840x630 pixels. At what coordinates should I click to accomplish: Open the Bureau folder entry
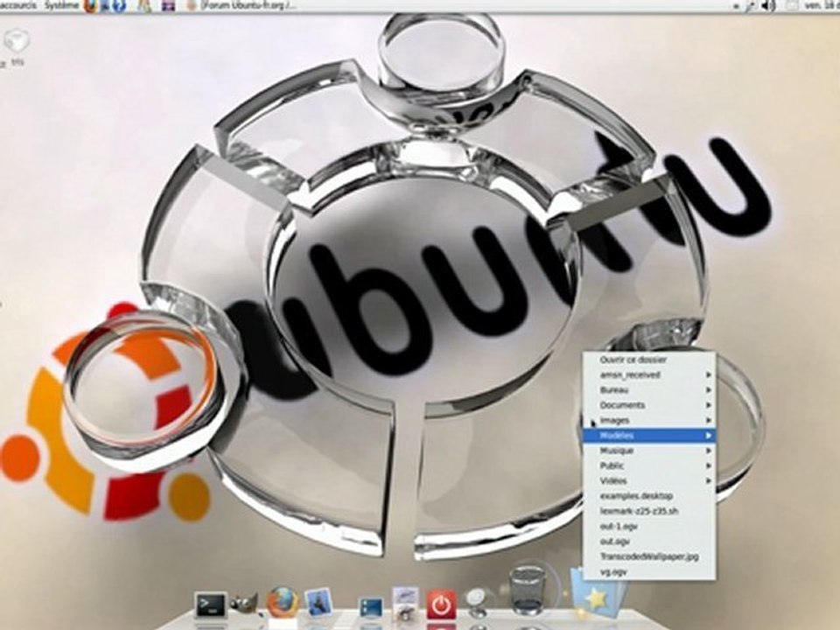649,390
